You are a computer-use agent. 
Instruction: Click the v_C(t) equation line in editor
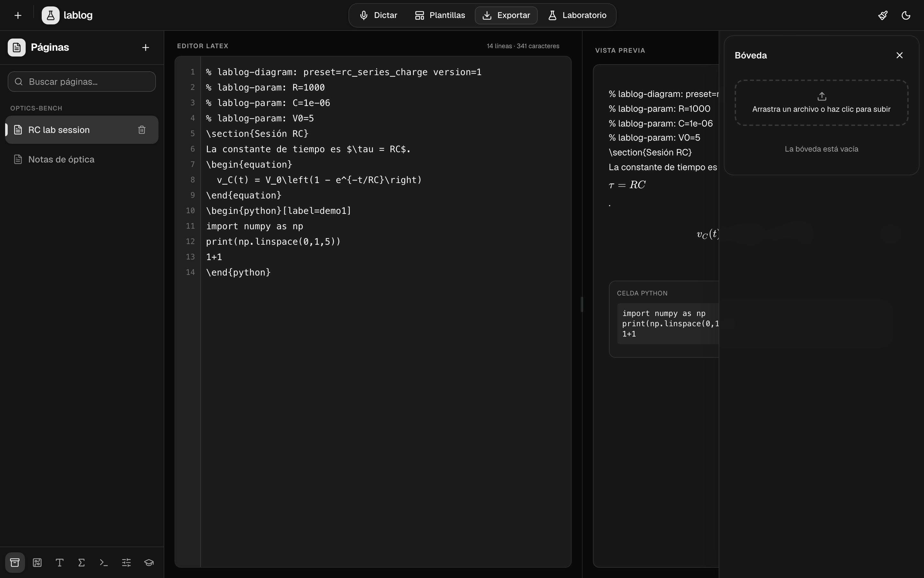click(319, 180)
